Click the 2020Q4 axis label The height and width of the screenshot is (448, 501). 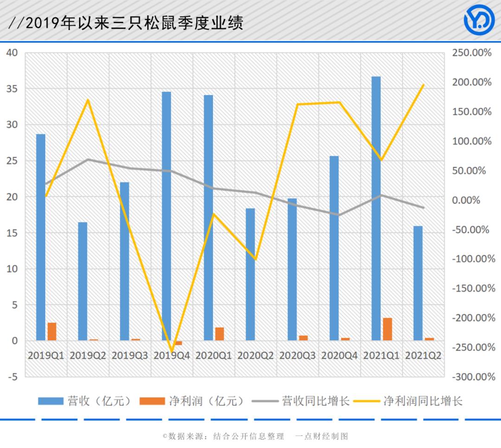(339, 355)
